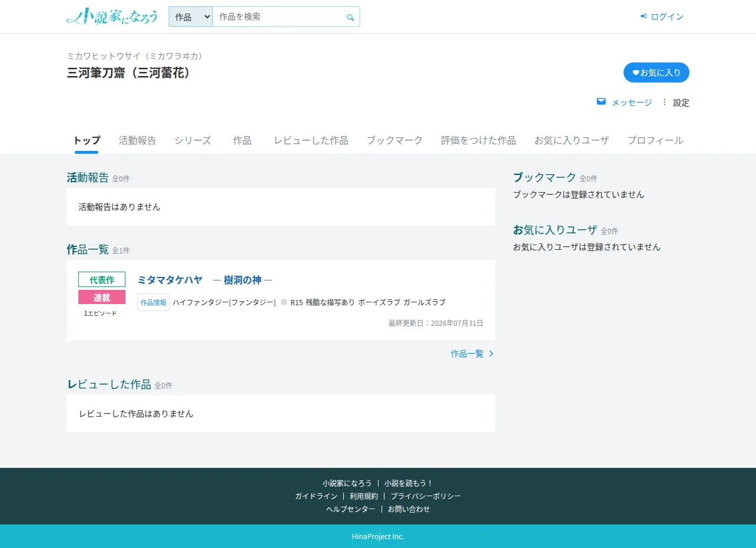
Task: Open the 作品一覧 full list link
Action: (467, 354)
